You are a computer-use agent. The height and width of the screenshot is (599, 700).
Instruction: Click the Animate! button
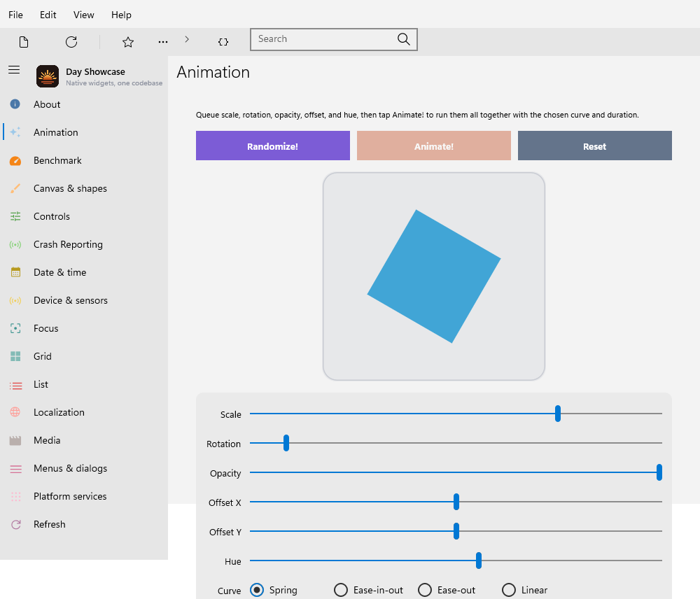click(x=434, y=146)
